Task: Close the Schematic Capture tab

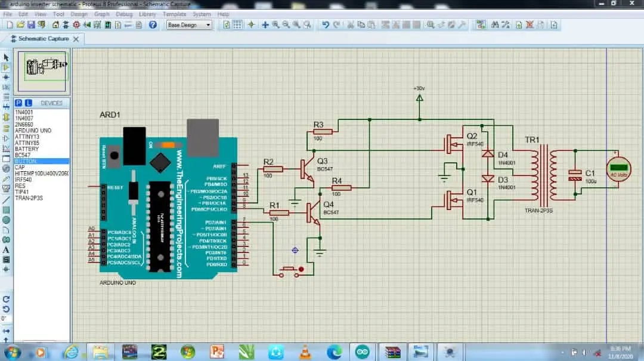Action: (76, 39)
